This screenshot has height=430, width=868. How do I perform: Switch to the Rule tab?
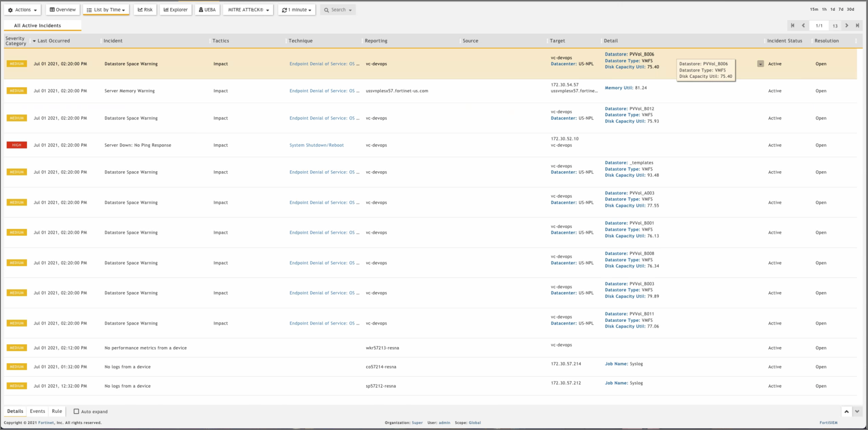point(57,411)
